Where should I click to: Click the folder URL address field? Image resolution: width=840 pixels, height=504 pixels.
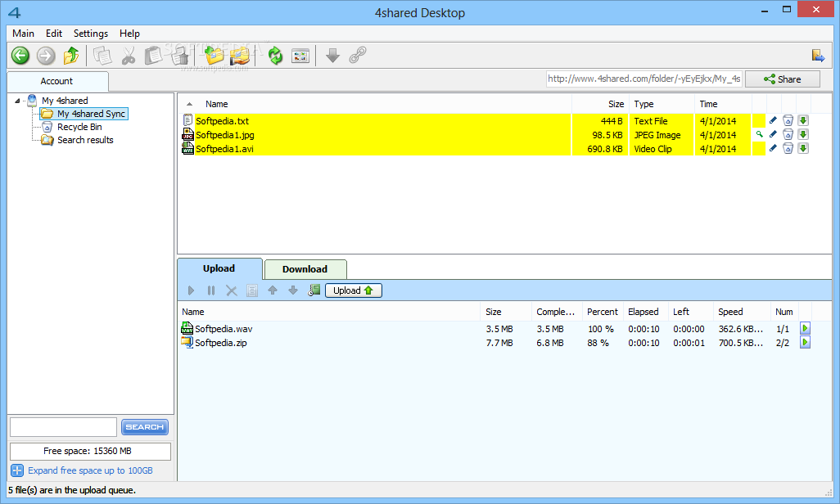[x=644, y=79]
